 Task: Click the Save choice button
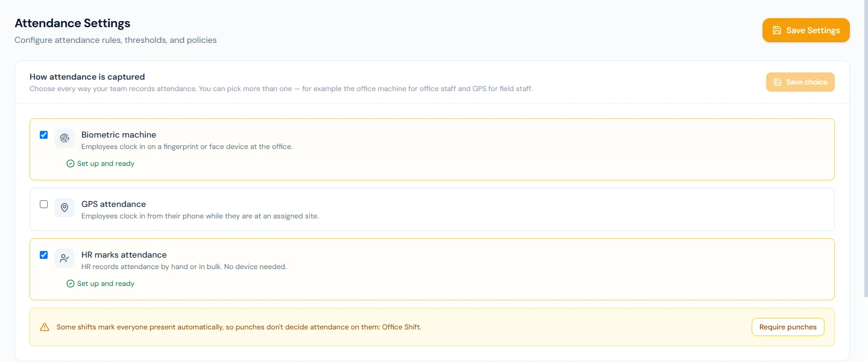(800, 82)
